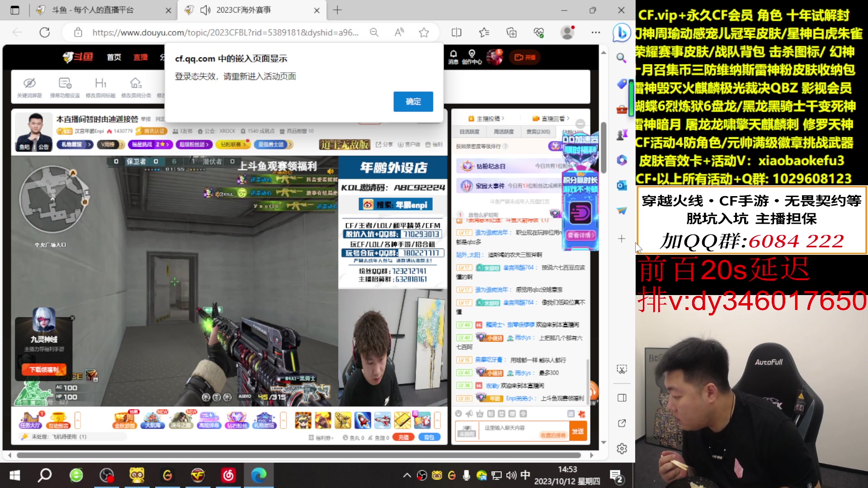The image size is (868, 488).
Task: Open Windows Start menu
Action: (x=15, y=475)
